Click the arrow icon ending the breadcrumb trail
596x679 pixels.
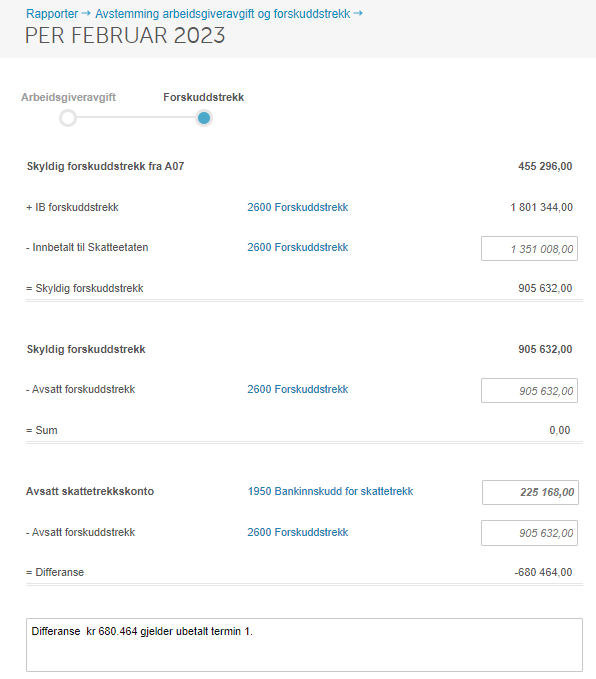(358, 13)
